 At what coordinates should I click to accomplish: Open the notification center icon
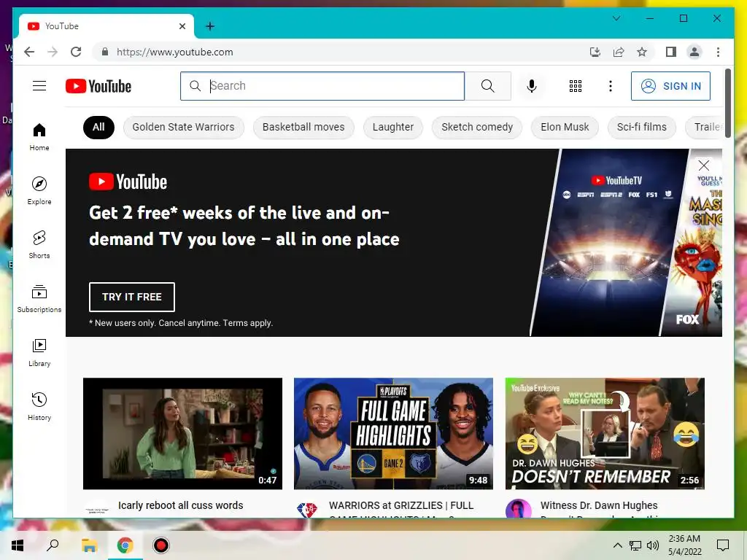723,545
